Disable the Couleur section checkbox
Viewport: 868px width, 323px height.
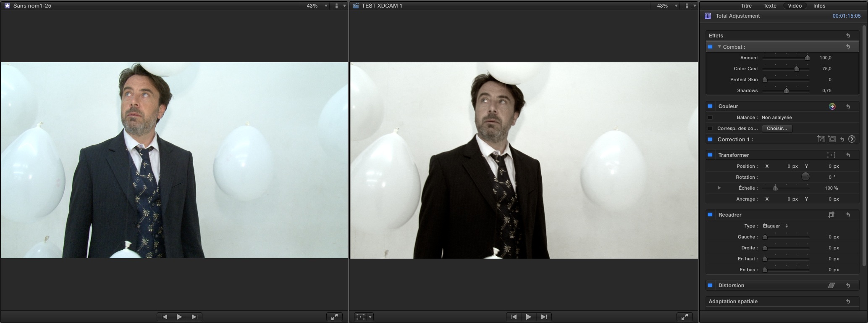(710, 106)
